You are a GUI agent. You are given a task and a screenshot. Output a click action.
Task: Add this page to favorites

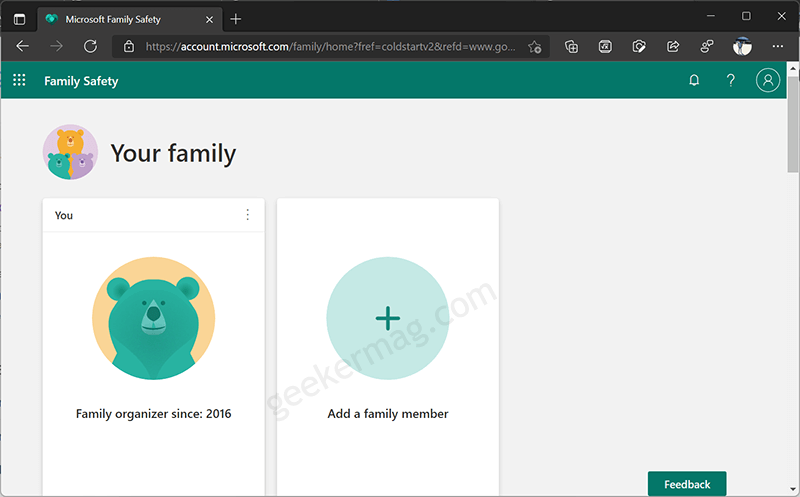pyautogui.click(x=534, y=47)
